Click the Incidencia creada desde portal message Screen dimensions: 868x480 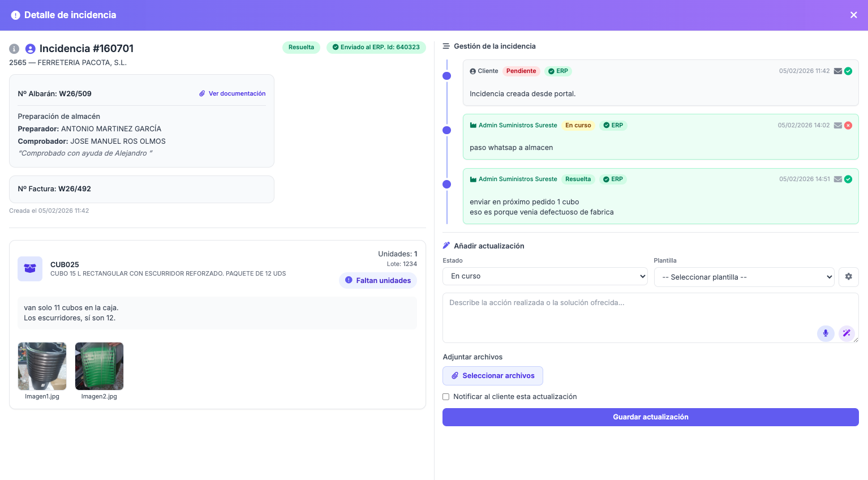(x=523, y=94)
